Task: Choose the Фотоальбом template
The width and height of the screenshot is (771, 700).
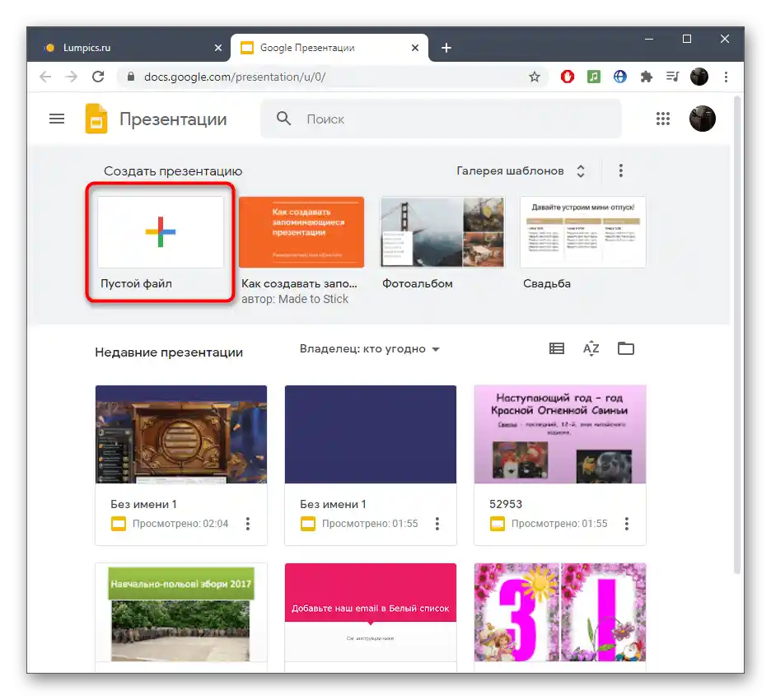Action: pyautogui.click(x=442, y=232)
